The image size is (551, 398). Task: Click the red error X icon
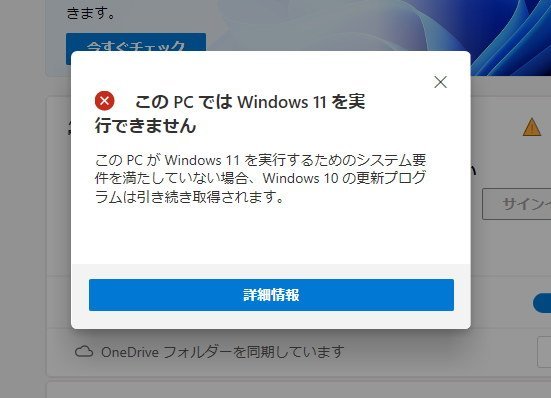click(x=104, y=101)
